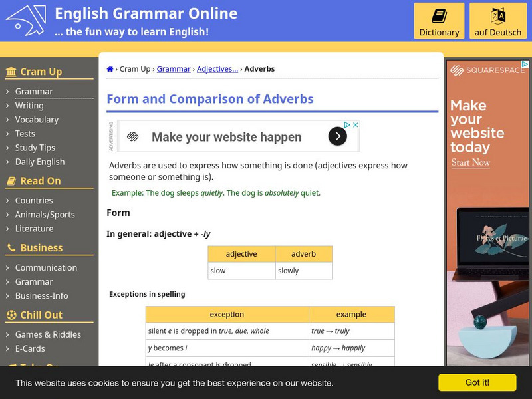This screenshot has width=532, height=399.
Task: Click the home icon in breadcrumb
Action: tap(110, 69)
